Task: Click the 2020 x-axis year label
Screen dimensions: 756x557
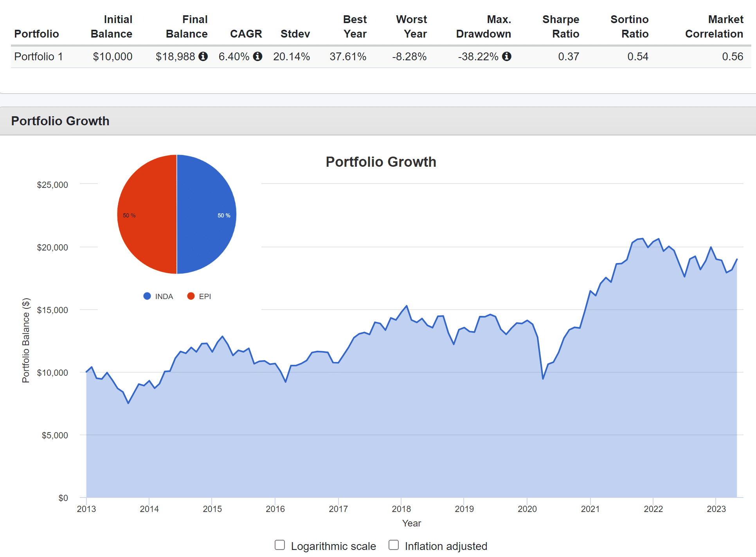Action: click(x=527, y=509)
